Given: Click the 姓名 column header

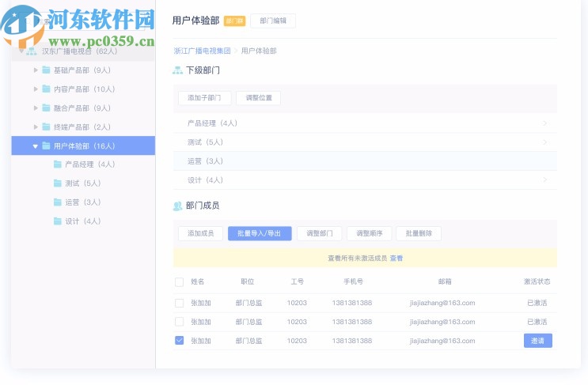Looking at the screenshot, I should tap(198, 281).
